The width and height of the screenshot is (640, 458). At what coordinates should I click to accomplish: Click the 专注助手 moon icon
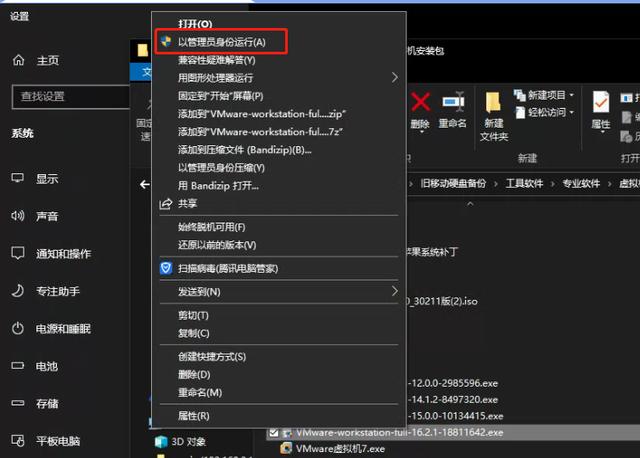tap(18, 291)
